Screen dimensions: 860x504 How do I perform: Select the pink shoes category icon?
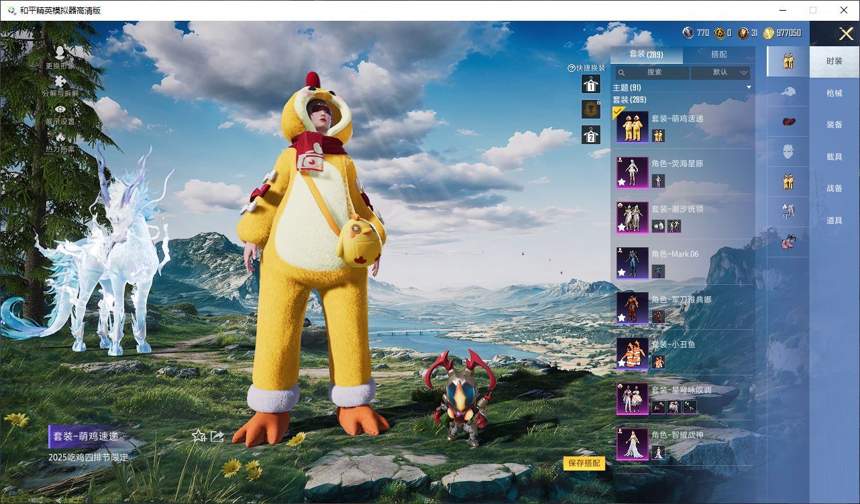point(788,242)
